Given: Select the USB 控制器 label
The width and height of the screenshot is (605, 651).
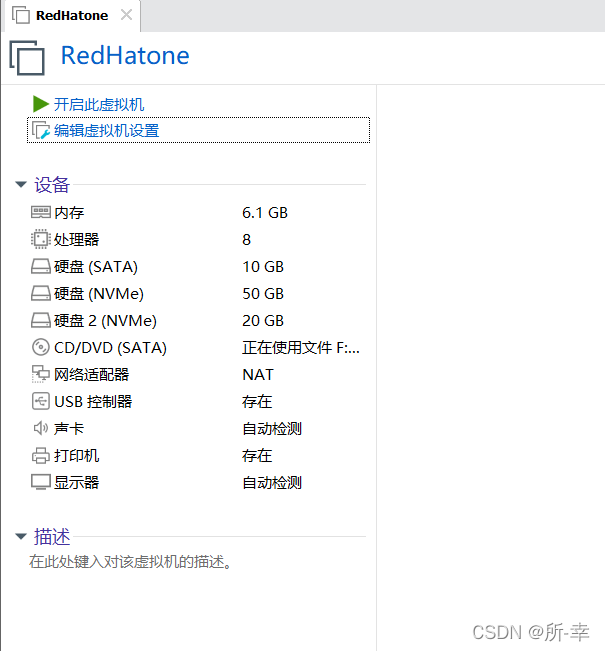Looking at the screenshot, I should [x=93, y=401].
